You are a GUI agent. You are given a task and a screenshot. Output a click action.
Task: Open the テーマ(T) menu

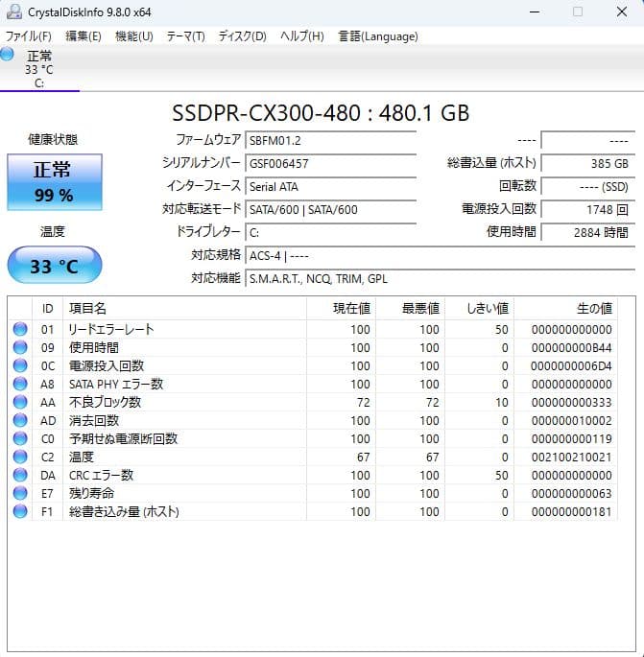tap(186, 36)
